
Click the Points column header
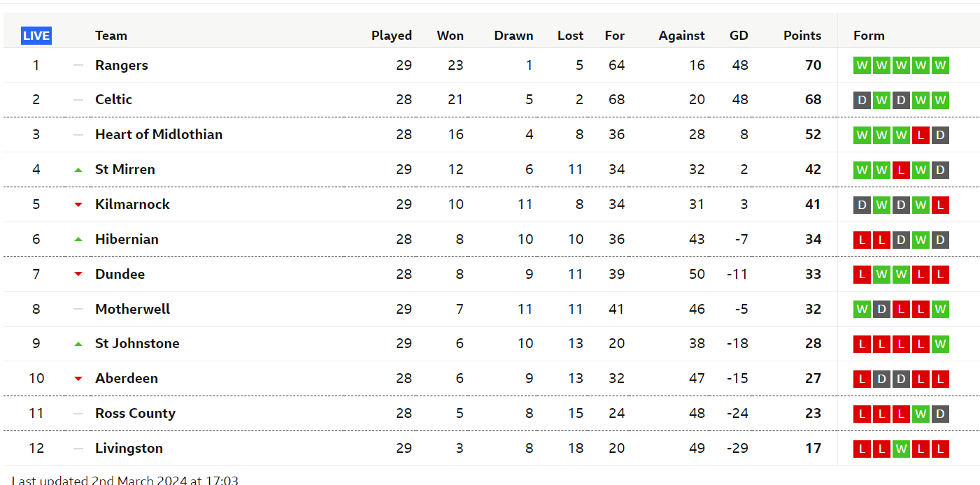[802, 36]
